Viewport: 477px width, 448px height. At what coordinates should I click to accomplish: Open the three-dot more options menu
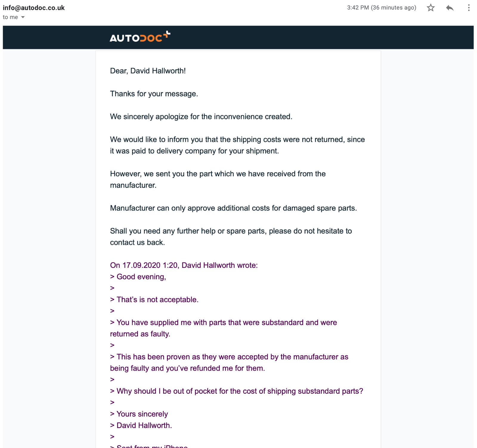469,8
